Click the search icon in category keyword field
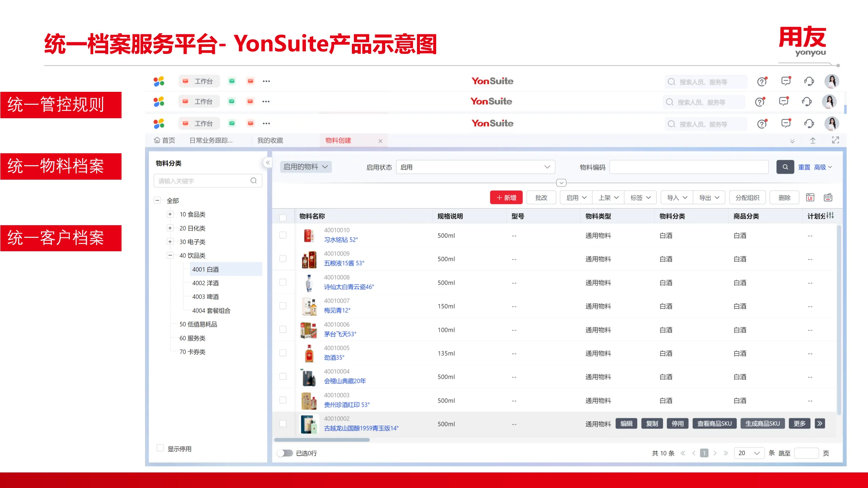This screenshot has height=488, width=868. click(x=254, y=180)
